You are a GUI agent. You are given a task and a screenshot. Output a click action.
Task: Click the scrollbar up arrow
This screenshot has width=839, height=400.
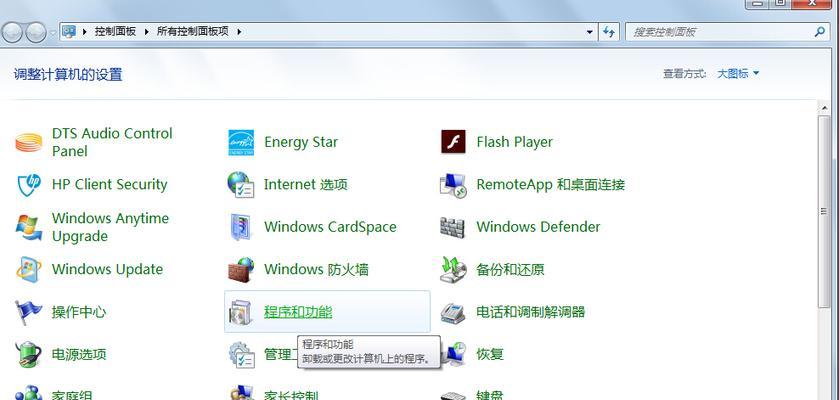824,107
